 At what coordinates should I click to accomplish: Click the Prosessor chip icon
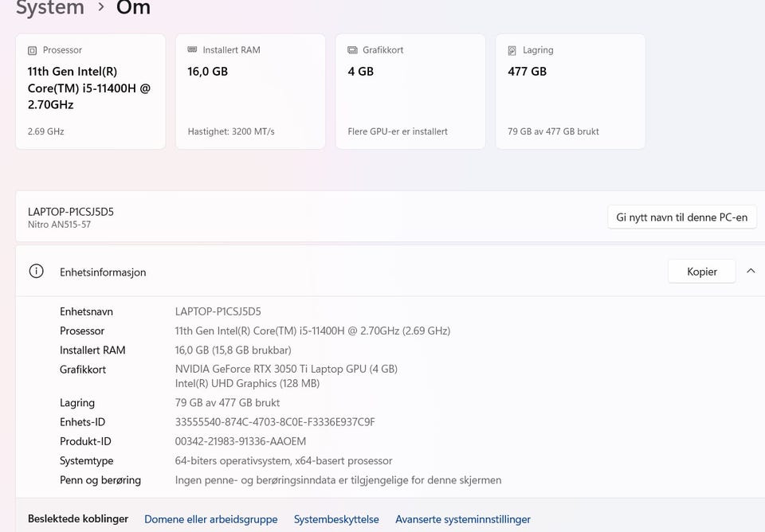point(32,50)
